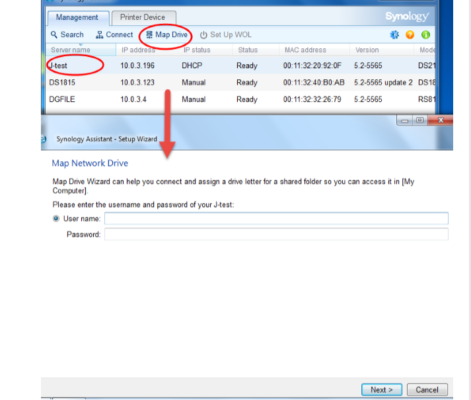Viewport: 471px width, 400px height.
Task: Click into the User name field
Action: pos(276,218)
